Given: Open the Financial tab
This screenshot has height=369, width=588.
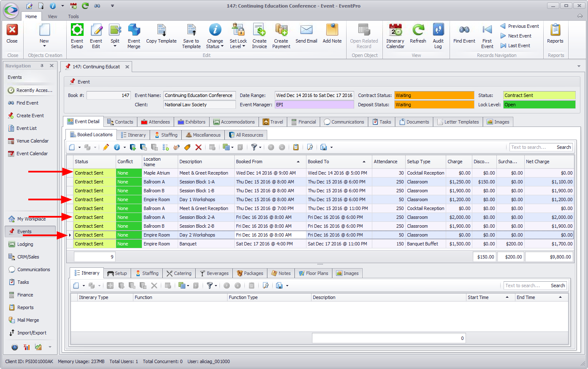Looking at the screenshot, I should pyautogui.click(x=303, y=122).
